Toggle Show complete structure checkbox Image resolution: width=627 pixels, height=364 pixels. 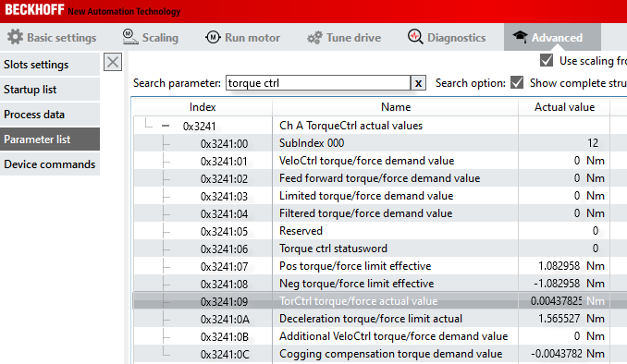[x=517, y=83]
